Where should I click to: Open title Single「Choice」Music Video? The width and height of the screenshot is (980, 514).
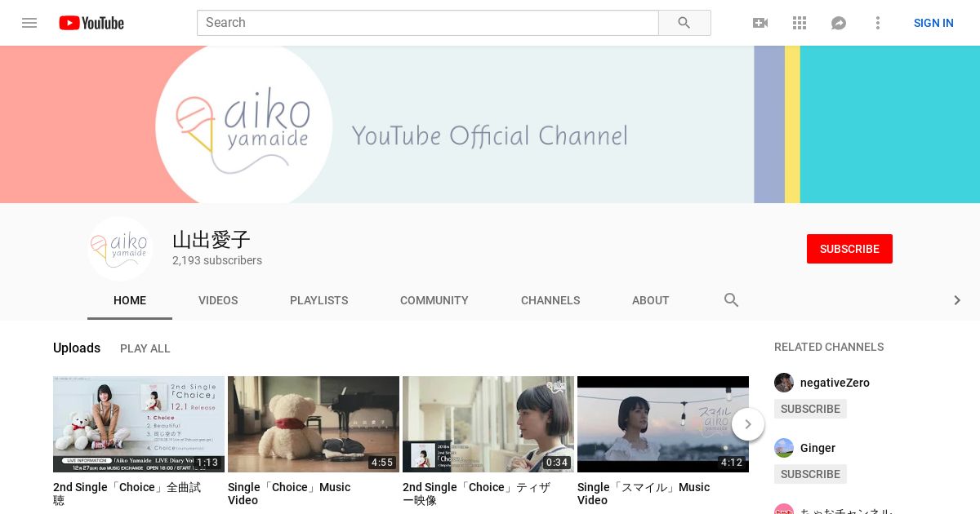point(289,494)
